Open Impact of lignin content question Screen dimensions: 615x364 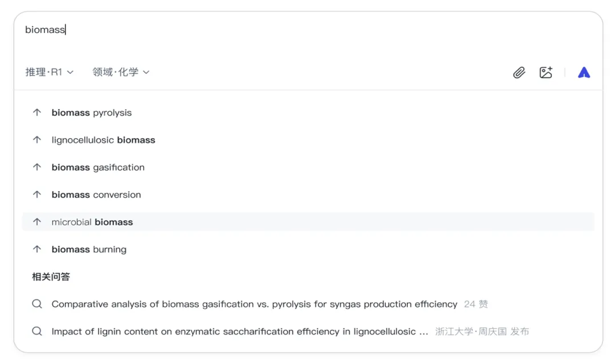(x=240, y=332)
